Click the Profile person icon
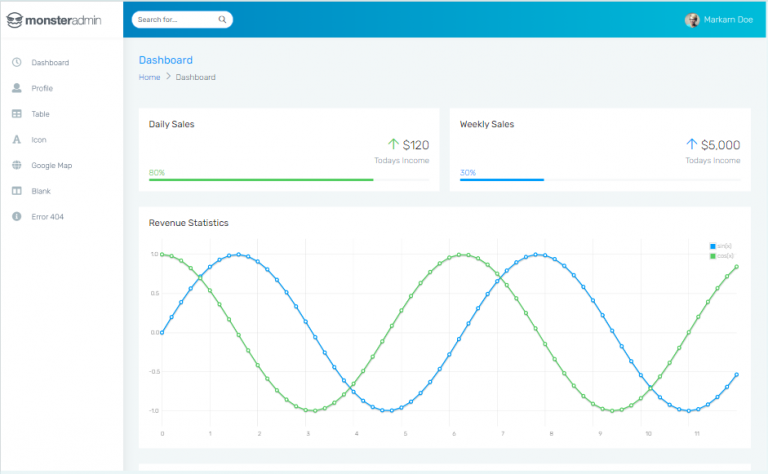This screenshot has height=474, width=768. click(17, 88)
